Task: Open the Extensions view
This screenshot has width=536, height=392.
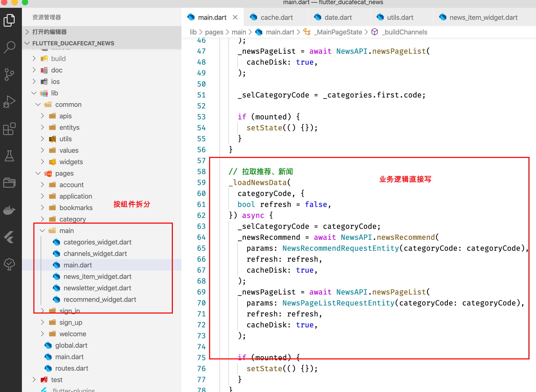Action: point(9,129)
